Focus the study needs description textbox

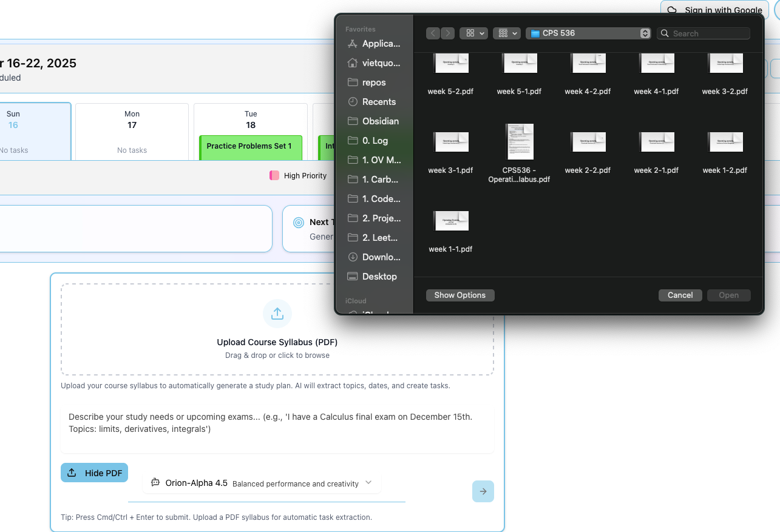point(277,429)
